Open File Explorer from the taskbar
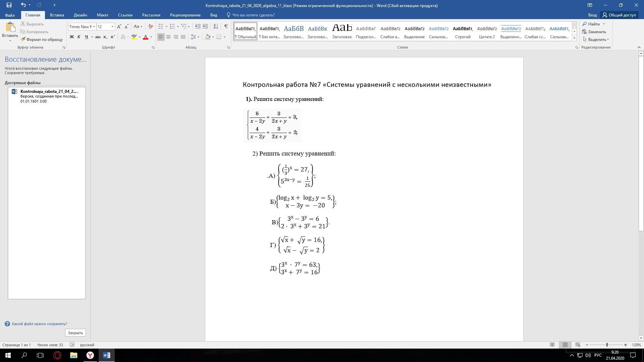The height and width of the screenshot is (362, 644). 74,355
